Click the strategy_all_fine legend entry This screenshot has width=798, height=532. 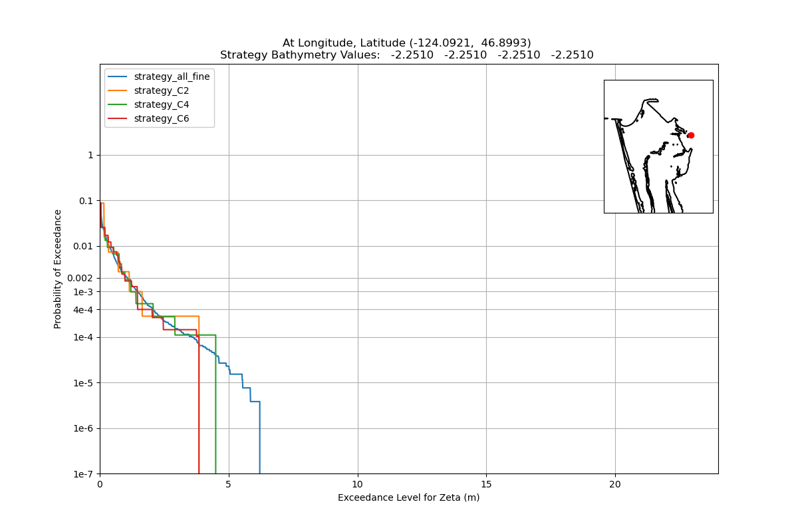pos(160,76)
